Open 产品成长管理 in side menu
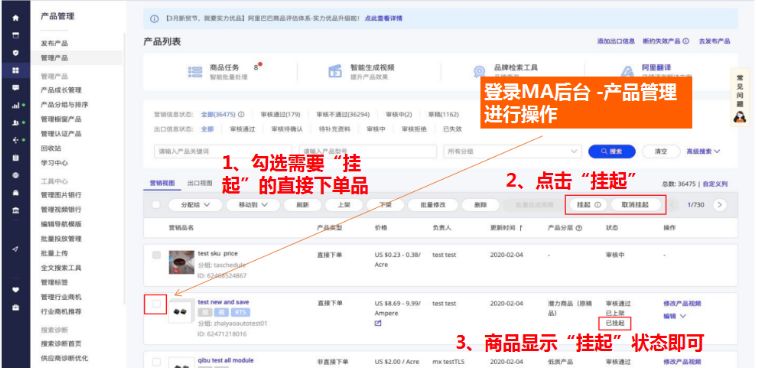The width and height of the screenshot is (757, 380). tap(61, 90)
